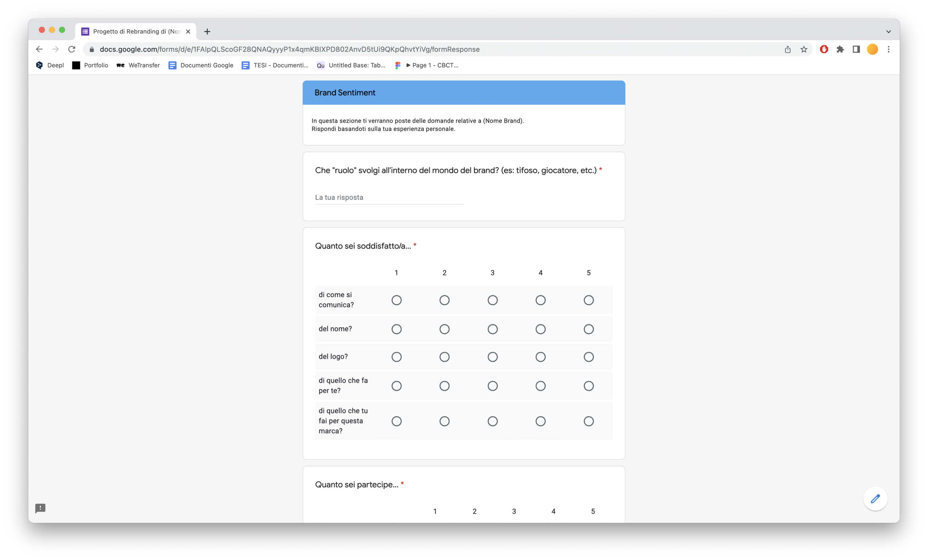
Task: Click the Brand Sentiment section header
Action: click(x=464, y=93)
